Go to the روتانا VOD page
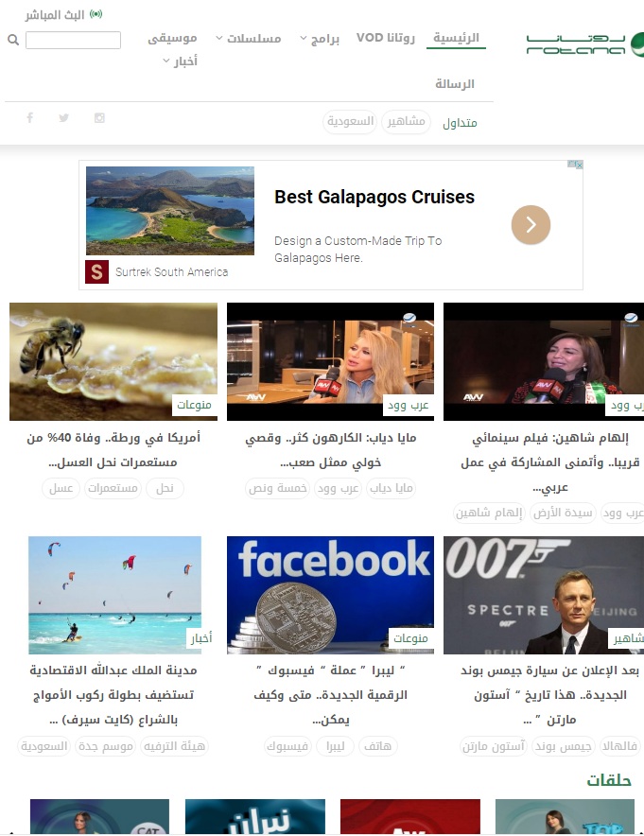 pos(386,38)
